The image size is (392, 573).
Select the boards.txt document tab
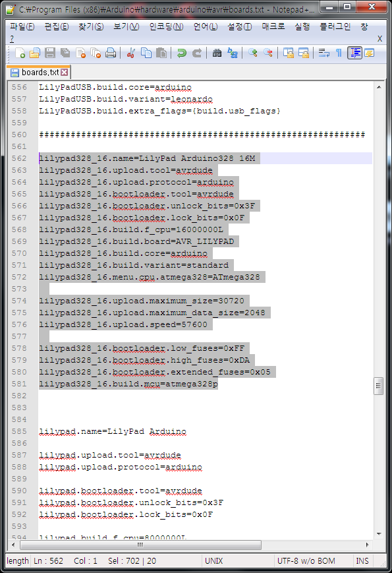point(39,73)
